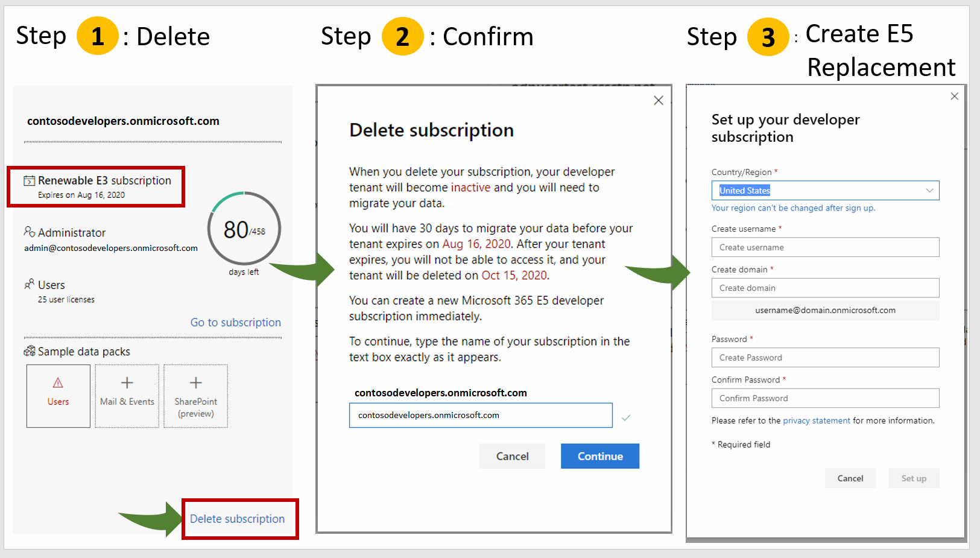The width and height of the screenshot is (980, 558).
Task: Select the Users sample data pack
Action: tap(58, 395)
